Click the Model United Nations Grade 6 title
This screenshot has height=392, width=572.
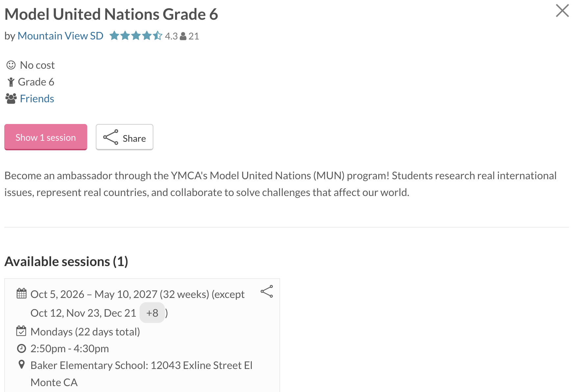pyautogui.click(x=111, y=14)
